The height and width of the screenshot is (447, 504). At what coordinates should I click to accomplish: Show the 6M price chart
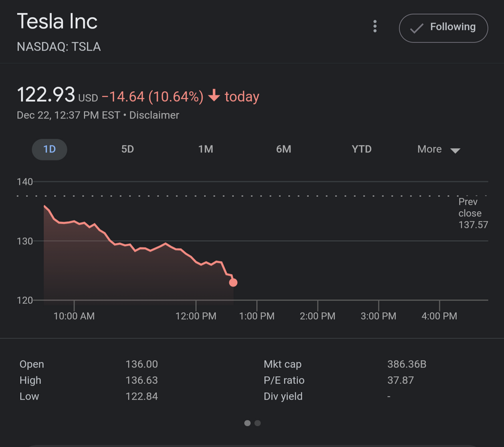point(284,149)
